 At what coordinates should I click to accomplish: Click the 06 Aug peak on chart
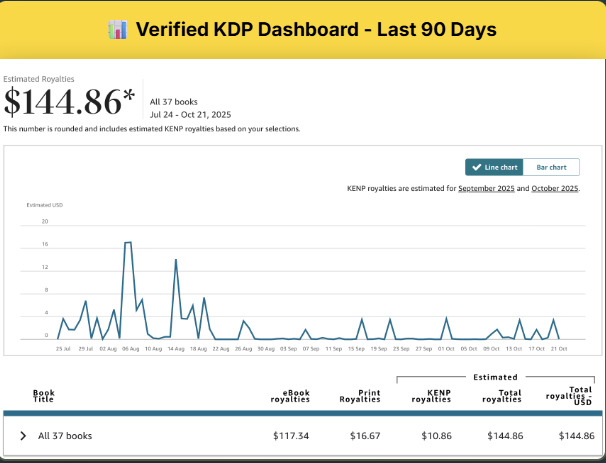coord(128,243)
